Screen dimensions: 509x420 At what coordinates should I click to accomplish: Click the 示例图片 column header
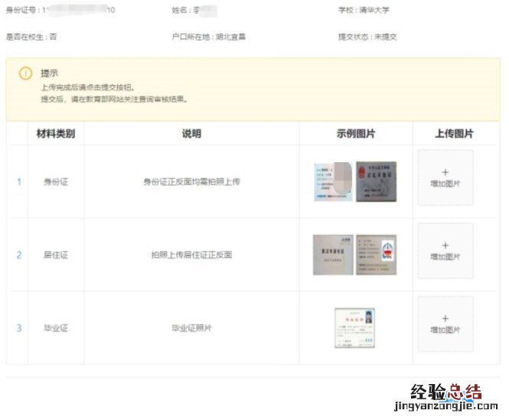[x=356, y=134]
